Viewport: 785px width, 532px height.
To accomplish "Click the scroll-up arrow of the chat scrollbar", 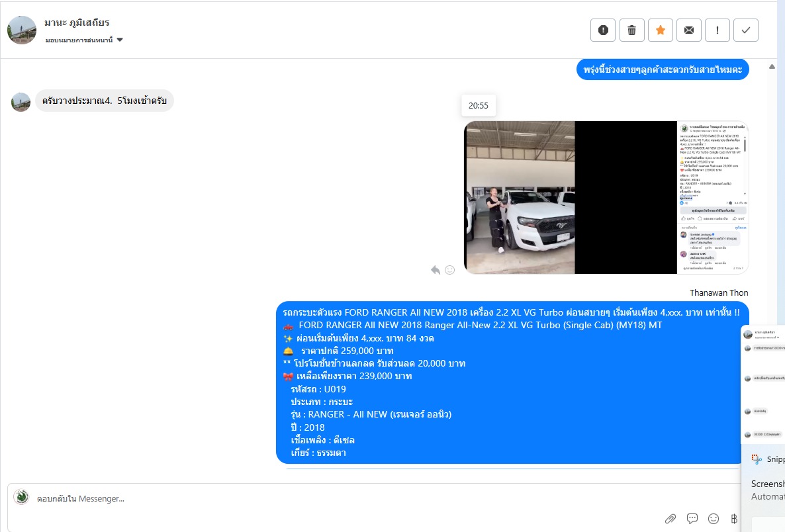I will coord(772,67).
